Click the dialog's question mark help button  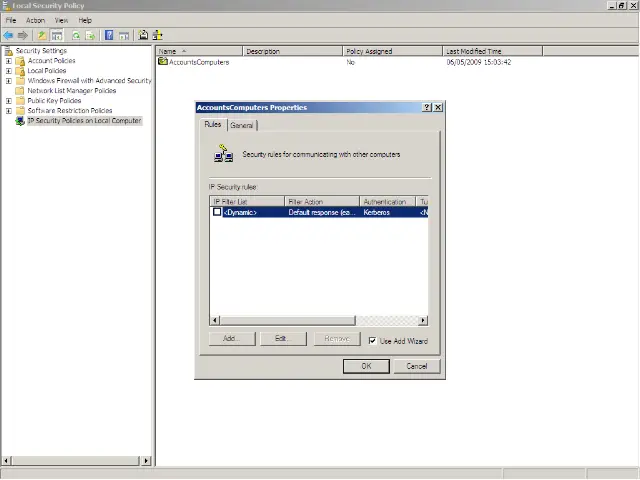pyautogui.click(x=428, y=107)
